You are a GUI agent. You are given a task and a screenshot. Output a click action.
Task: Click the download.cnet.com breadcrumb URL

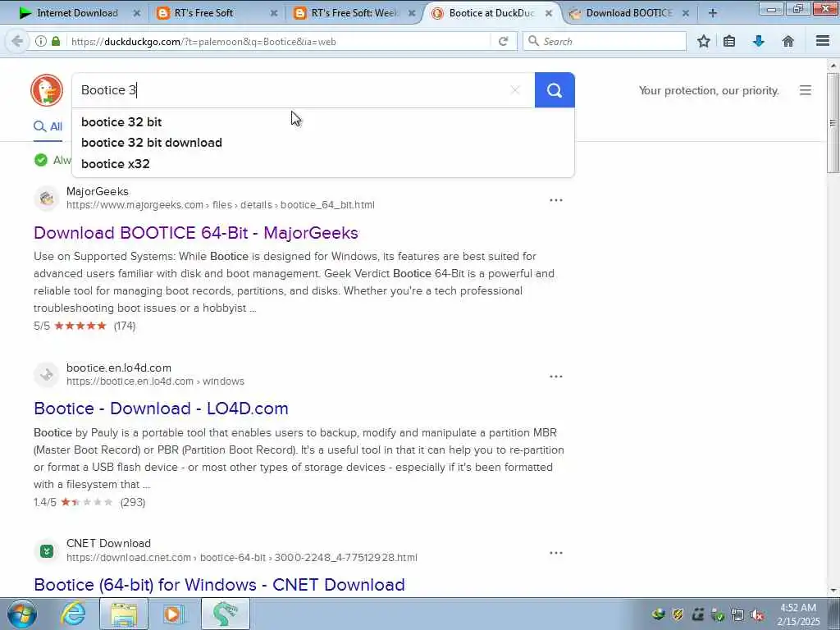pyautogui.click(x=242, y=557)
